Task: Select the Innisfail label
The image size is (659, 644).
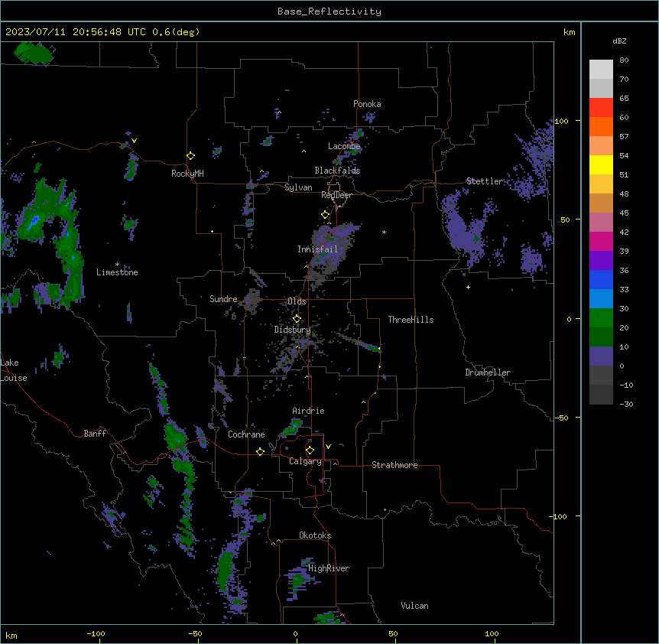Action: coord(317,249)
